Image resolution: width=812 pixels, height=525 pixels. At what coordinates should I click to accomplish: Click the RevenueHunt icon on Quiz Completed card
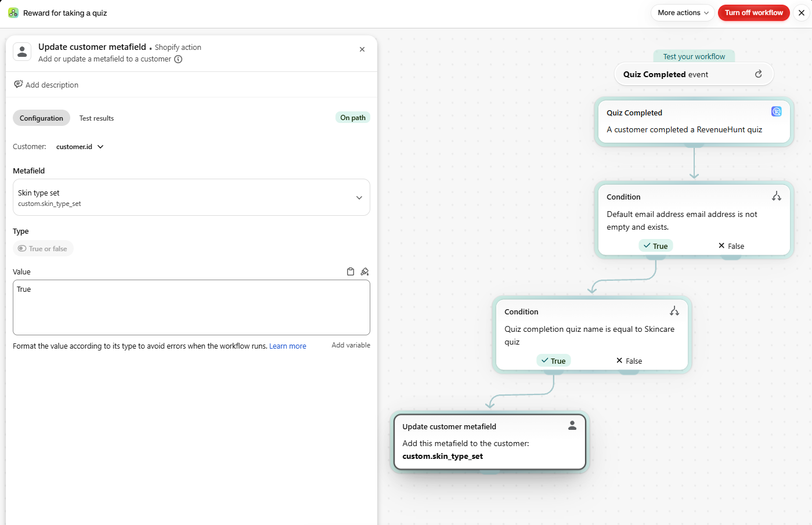(776, 111)
